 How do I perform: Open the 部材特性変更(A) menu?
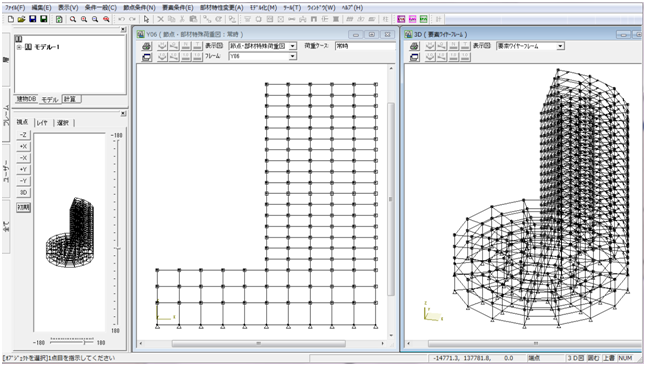222,7
